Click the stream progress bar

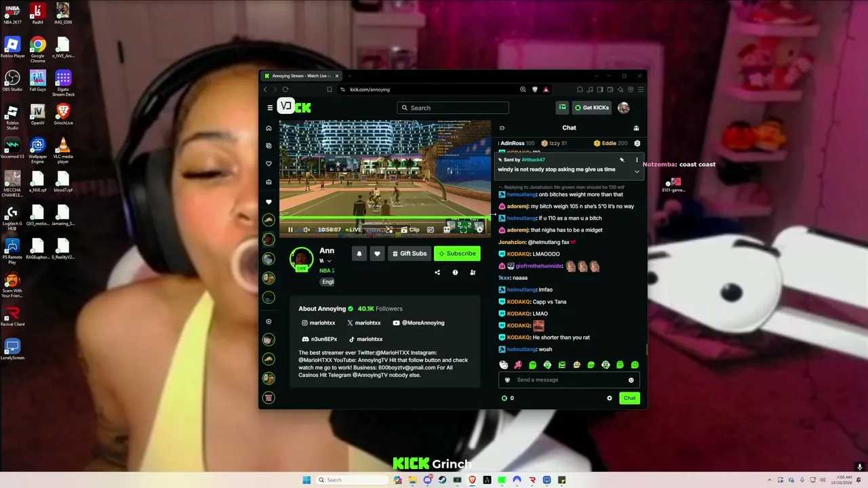pyautogui.click(x=385, y=218)
